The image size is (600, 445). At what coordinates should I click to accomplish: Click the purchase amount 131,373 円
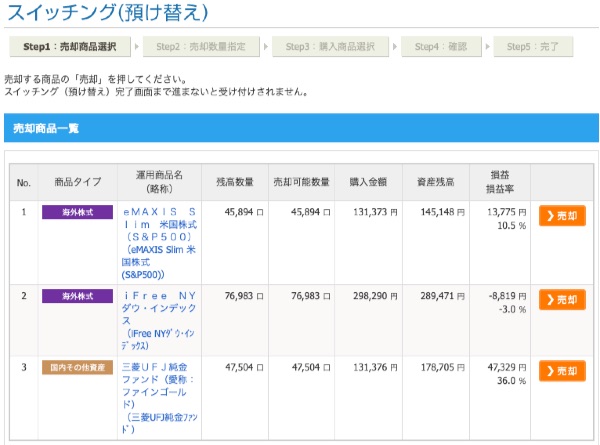[375, 212]
